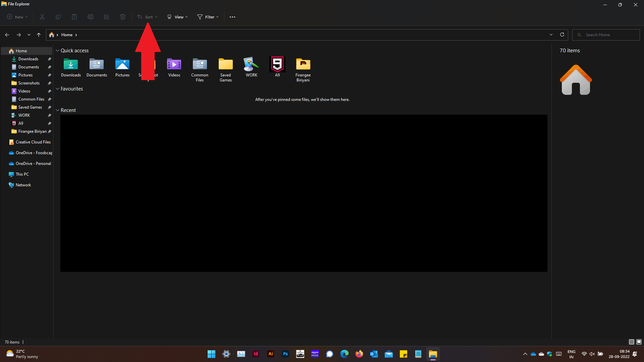Image resolution: width=644 pixels, height=362 pixels.
Task: Open the Videos folder icon in Quick access
Action: click(174, 67)
